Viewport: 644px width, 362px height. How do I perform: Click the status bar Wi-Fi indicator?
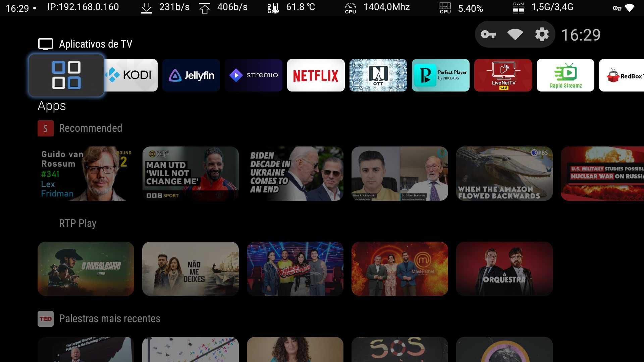[630, 8]
